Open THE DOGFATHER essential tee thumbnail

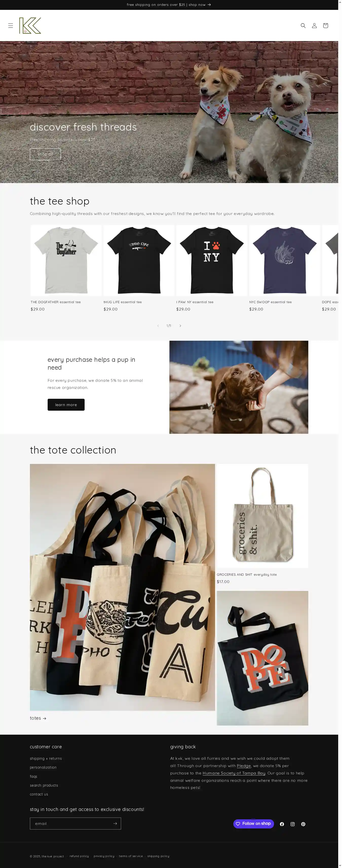click(66, 260)
